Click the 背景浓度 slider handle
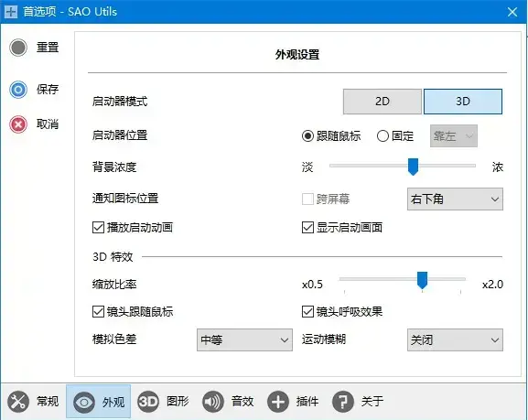528x420 pixels. [x=413, y=167]
